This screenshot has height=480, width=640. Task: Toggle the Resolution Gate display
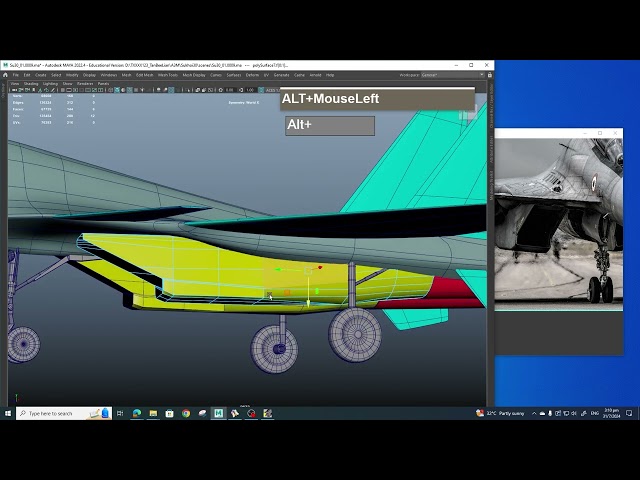point(76,90)
